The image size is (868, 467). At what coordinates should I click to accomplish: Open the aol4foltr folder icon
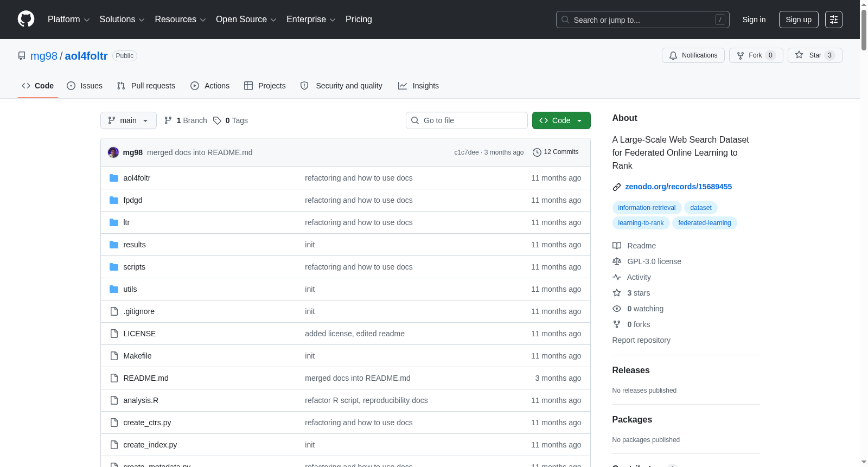point(114,178)
